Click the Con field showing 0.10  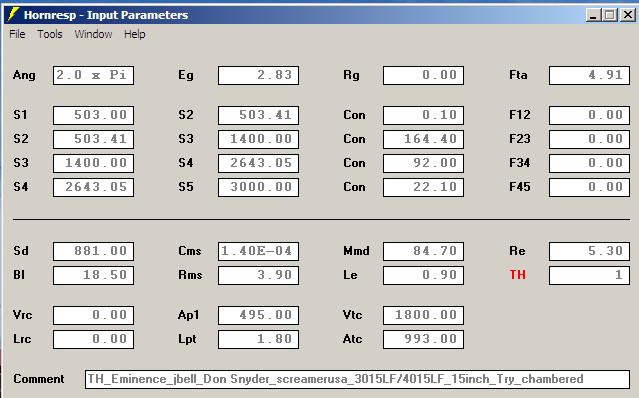pos(423,115)
